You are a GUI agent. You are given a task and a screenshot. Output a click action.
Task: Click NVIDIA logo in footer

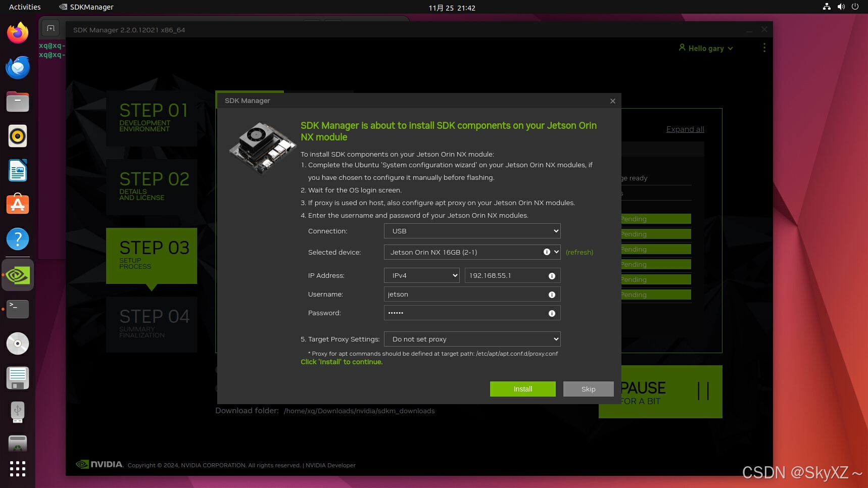click(x=100, y=464)
